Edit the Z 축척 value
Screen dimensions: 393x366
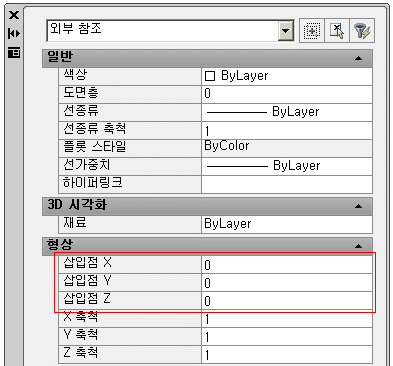pos(287,355)
